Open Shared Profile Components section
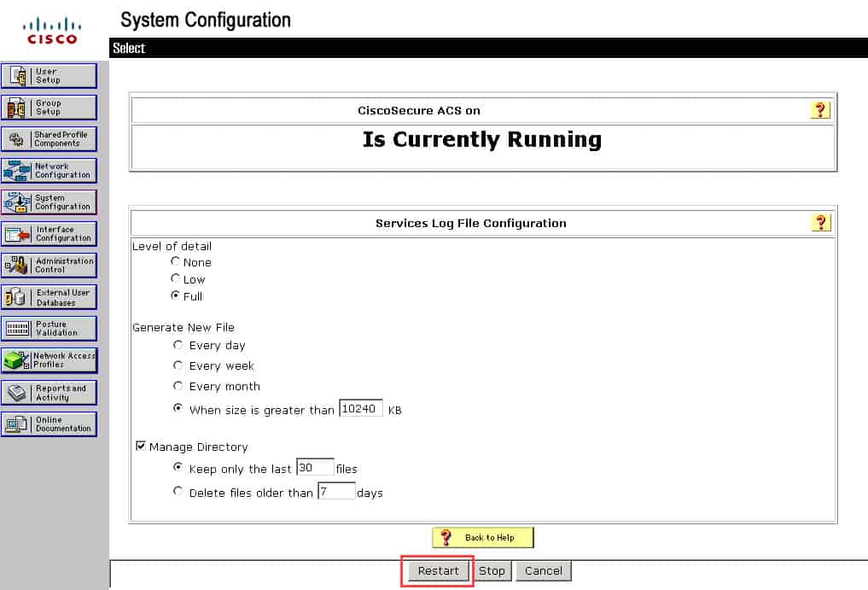Image resolution: width=868 pixels, height=590 pixels. 50,139
